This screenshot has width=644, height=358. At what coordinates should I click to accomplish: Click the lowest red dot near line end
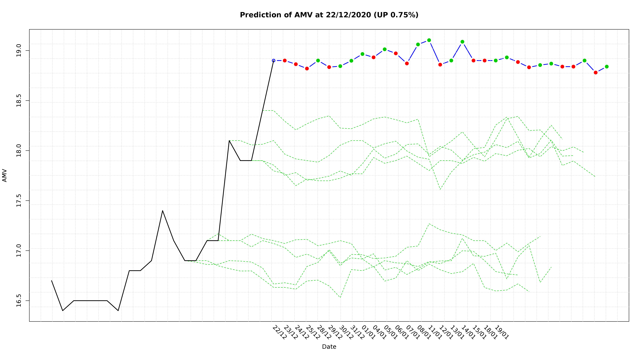click(595, 73)
